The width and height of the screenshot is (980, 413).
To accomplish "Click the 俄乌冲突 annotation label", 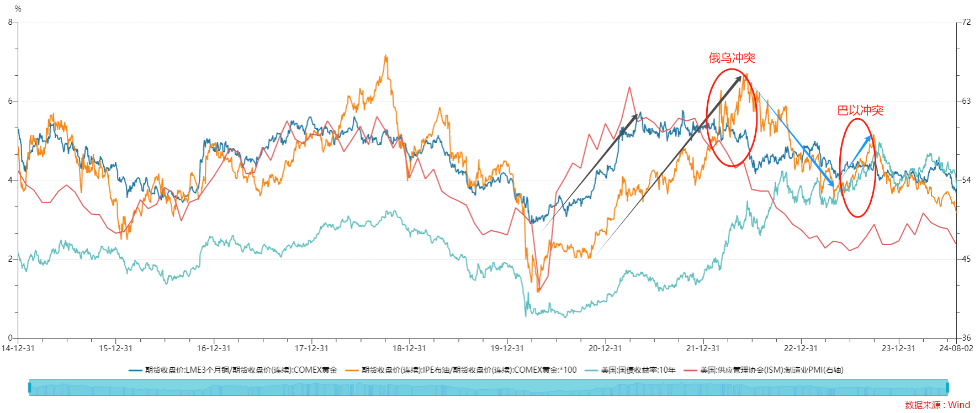I will [x=732, y=58].
